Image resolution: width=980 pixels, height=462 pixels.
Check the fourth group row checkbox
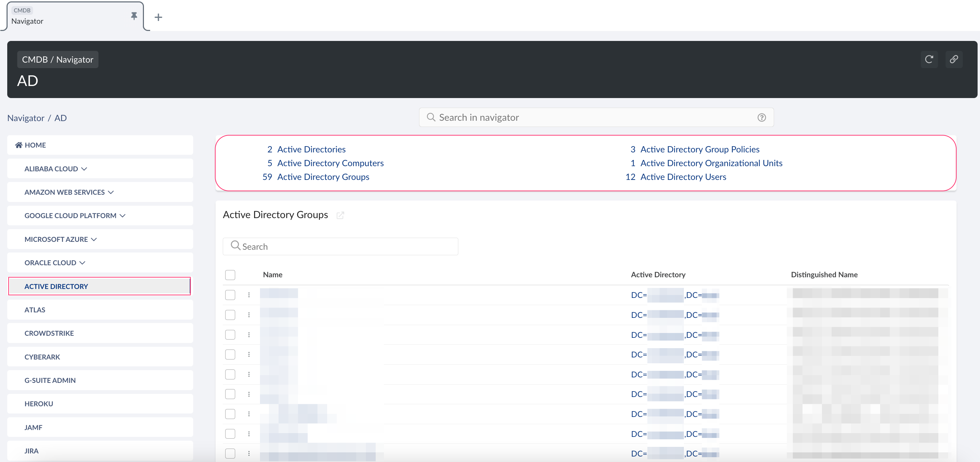tap(230, 354)
